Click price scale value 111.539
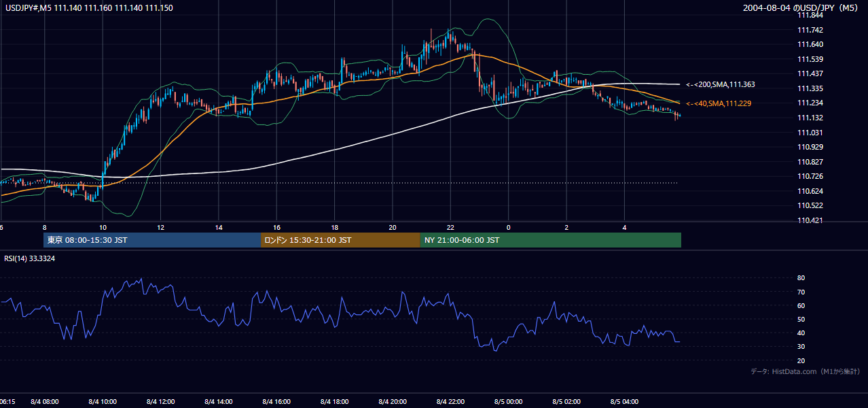The image size is (868, 408). click(x=810, y=59)
